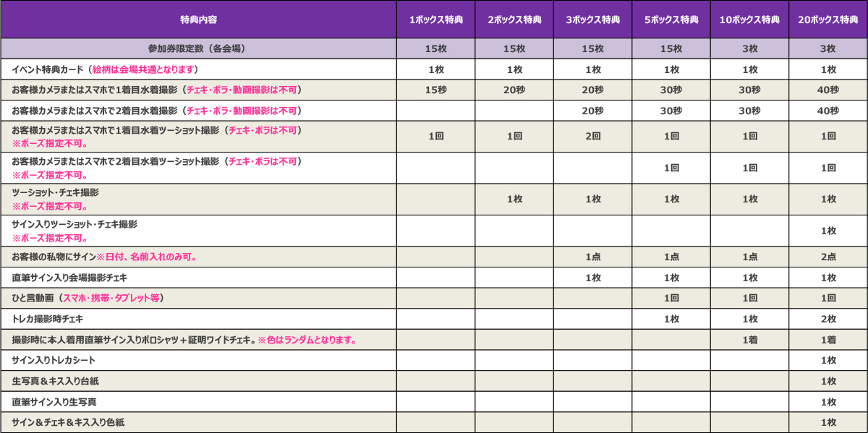
Task: Click the サイン入りトレカシート row label
Action: (x=54, y=360)
